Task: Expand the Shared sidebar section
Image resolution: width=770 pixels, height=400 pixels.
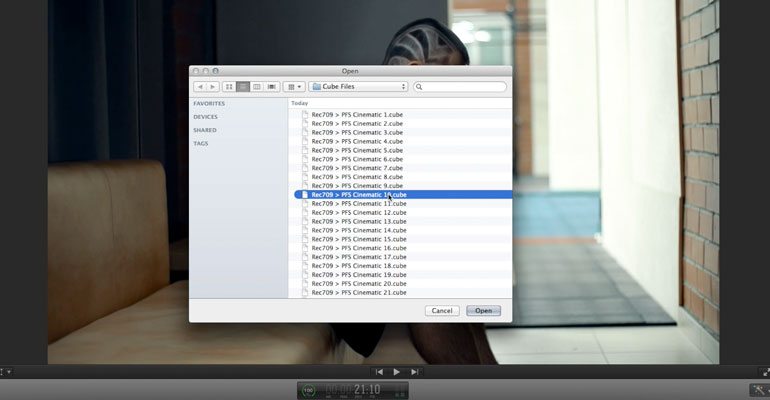Action: (x=205, y=130)
